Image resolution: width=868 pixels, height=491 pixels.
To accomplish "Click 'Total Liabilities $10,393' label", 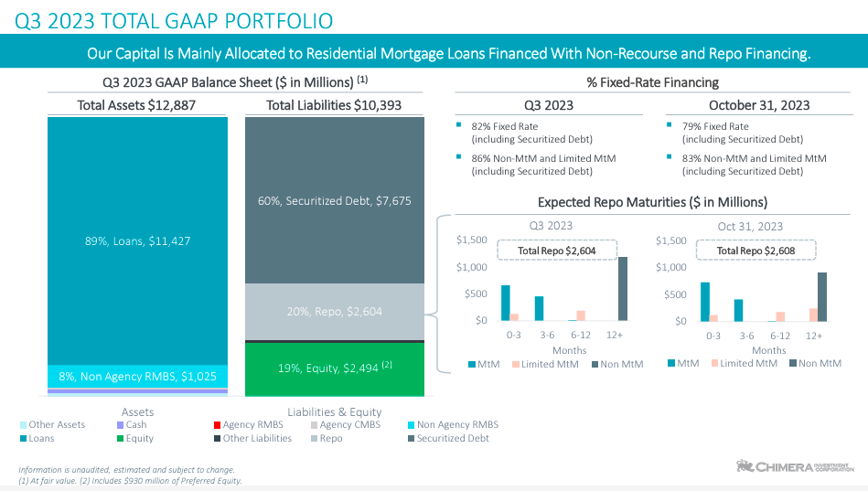I will [334, 105].
